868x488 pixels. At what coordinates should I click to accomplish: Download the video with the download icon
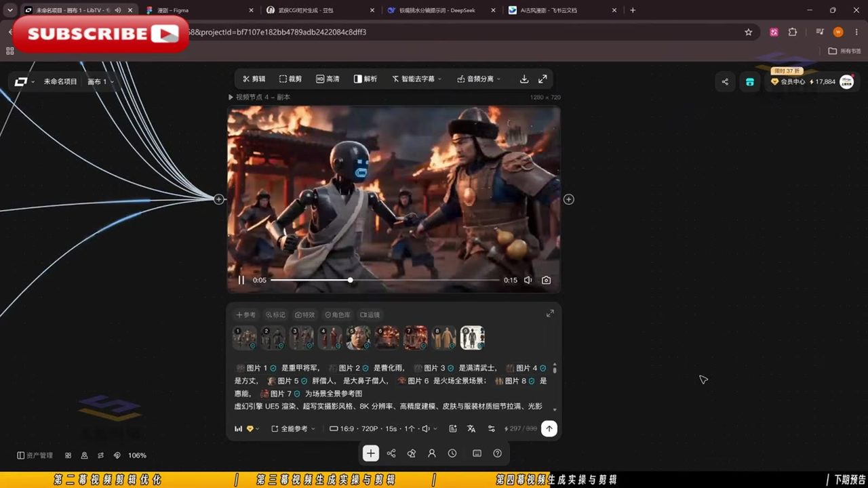coord(524,79)
